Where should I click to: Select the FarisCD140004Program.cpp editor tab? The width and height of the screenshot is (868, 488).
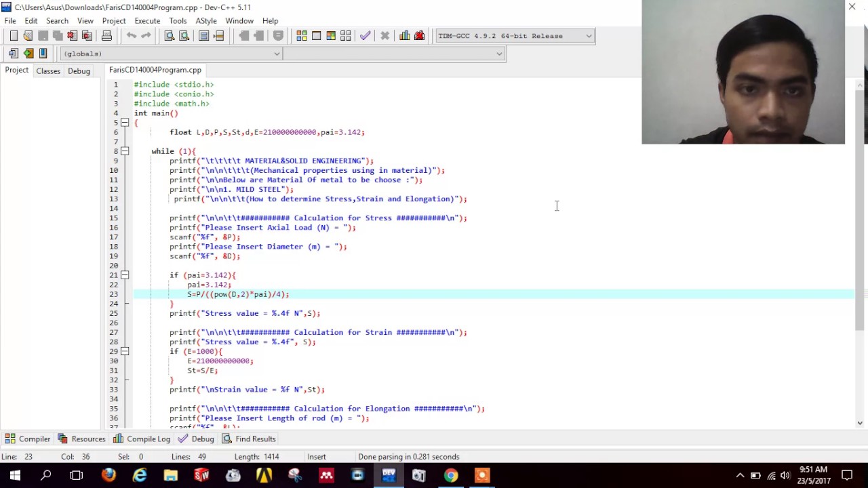pyautogui.click(x=155, y=70)
